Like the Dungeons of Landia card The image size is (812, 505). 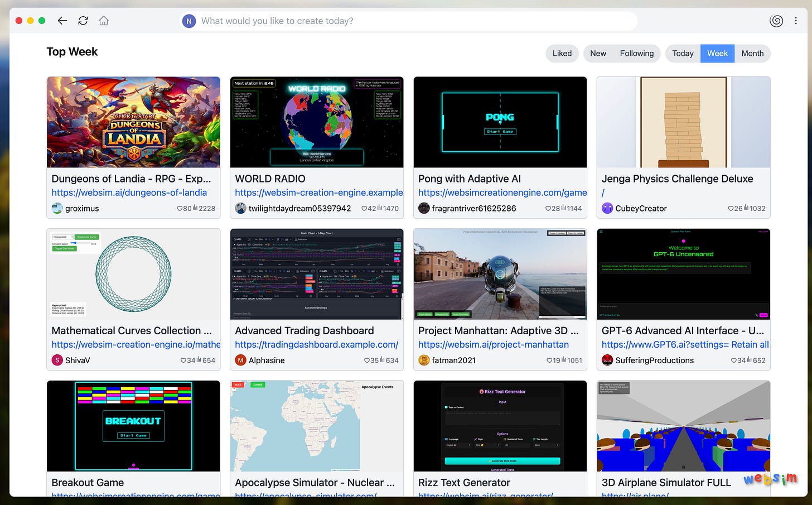[180, 209]
